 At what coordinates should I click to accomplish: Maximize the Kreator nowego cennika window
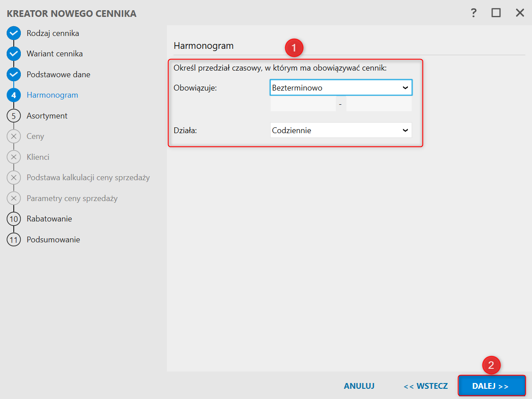[x=496, y=13]
